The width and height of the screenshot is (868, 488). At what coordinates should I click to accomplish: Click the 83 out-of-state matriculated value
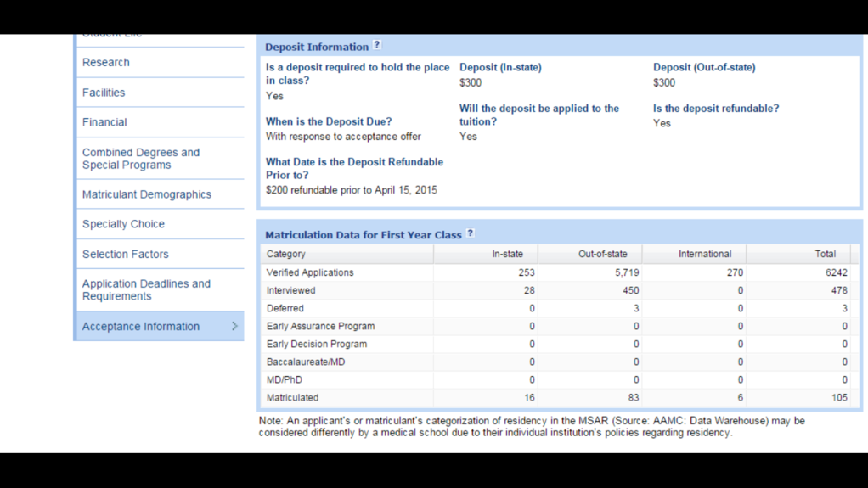click(x=634, y=398)
